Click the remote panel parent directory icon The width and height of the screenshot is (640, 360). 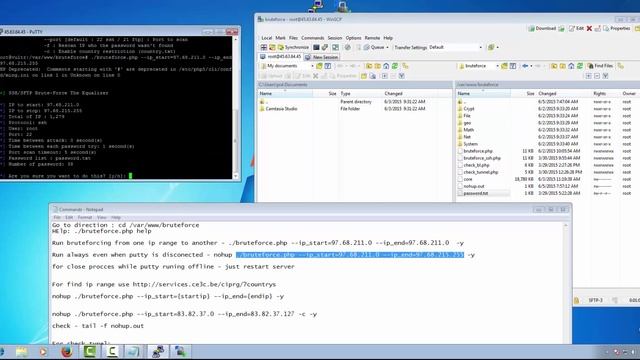tap(554, 66)
